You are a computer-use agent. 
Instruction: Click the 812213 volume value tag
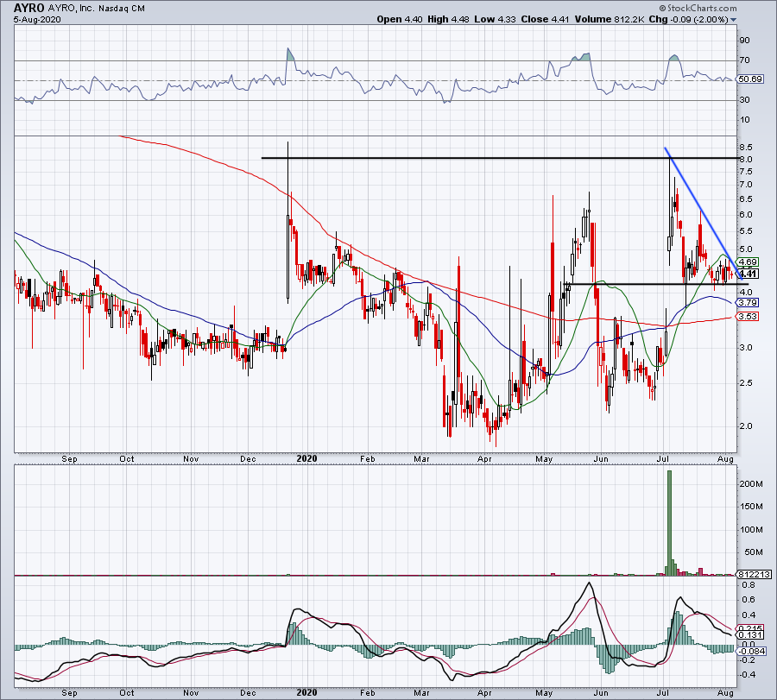[748, 574]
